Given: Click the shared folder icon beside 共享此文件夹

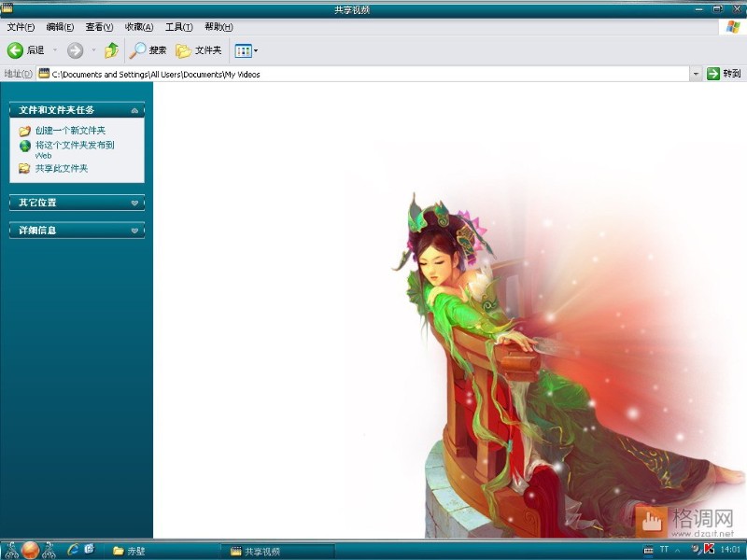Looking at the screenshot, I should click(x=24, y=168).
